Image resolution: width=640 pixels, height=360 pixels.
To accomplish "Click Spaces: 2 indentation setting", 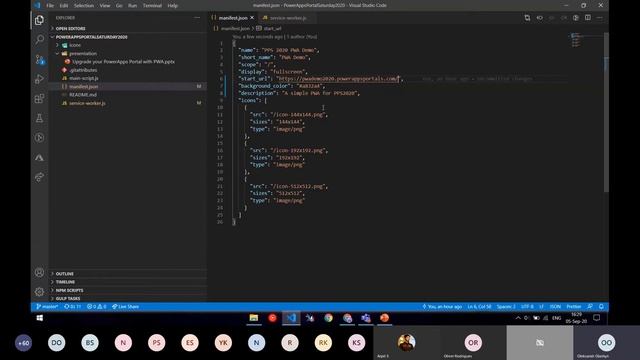I will [x=506, y=307].
